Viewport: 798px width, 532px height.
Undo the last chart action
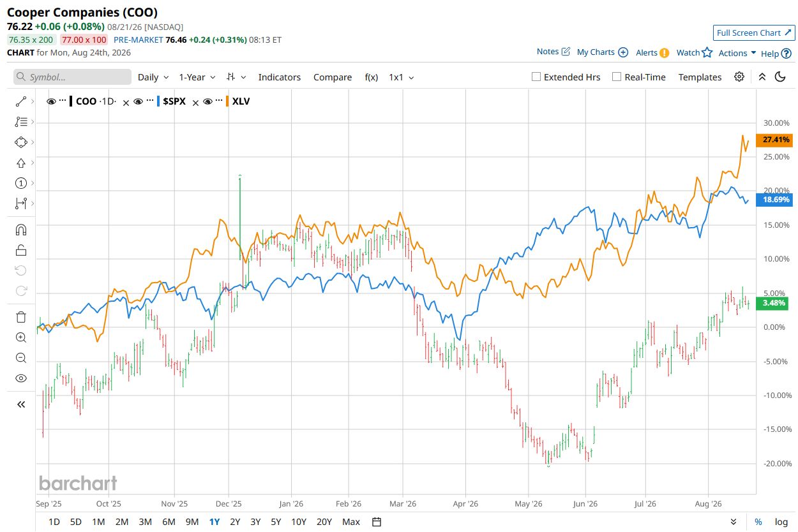tap(20, 270)
